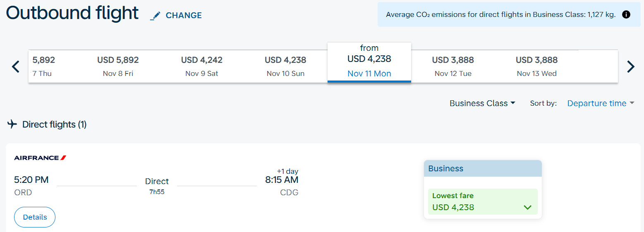Open the Business Class cabin dropdown

coord(482,103)
